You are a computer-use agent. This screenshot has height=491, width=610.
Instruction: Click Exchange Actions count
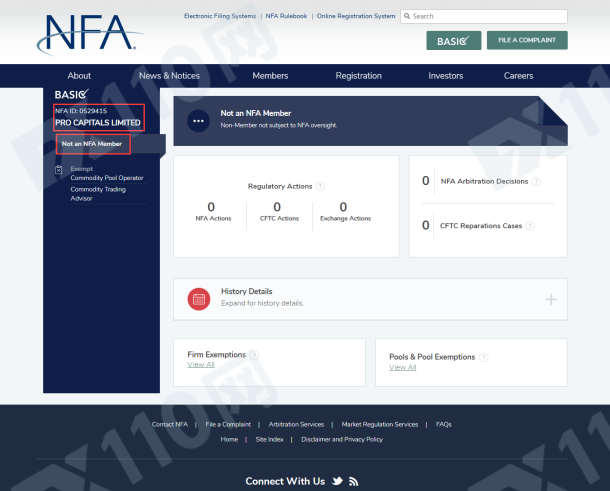pyautogui.click(x=343, y=207)
